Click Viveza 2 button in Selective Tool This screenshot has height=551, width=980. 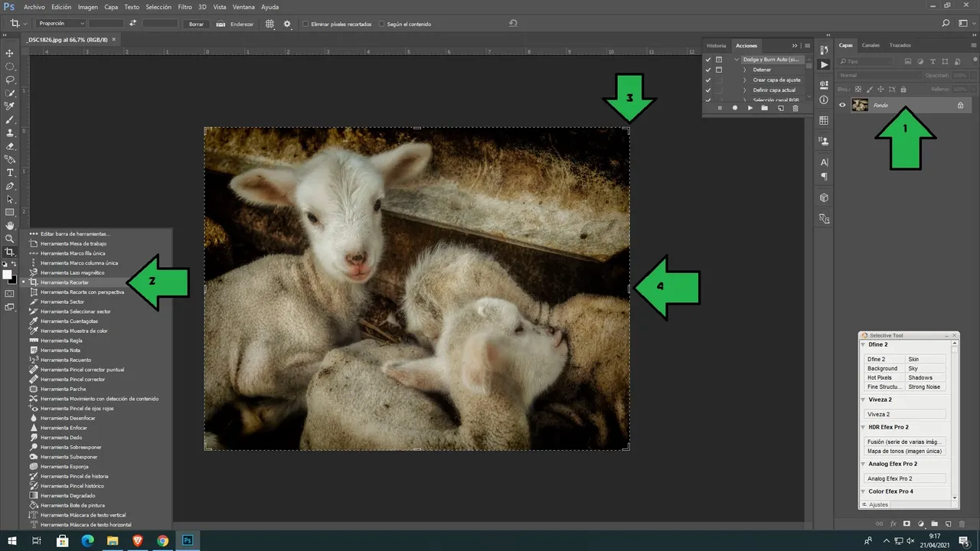905,414
